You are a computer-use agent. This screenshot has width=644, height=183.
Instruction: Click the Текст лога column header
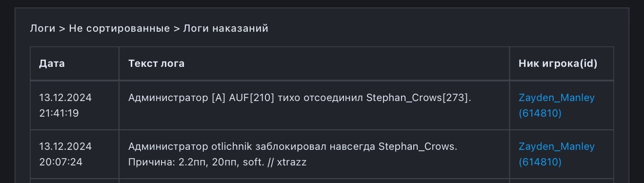[156, 63]
